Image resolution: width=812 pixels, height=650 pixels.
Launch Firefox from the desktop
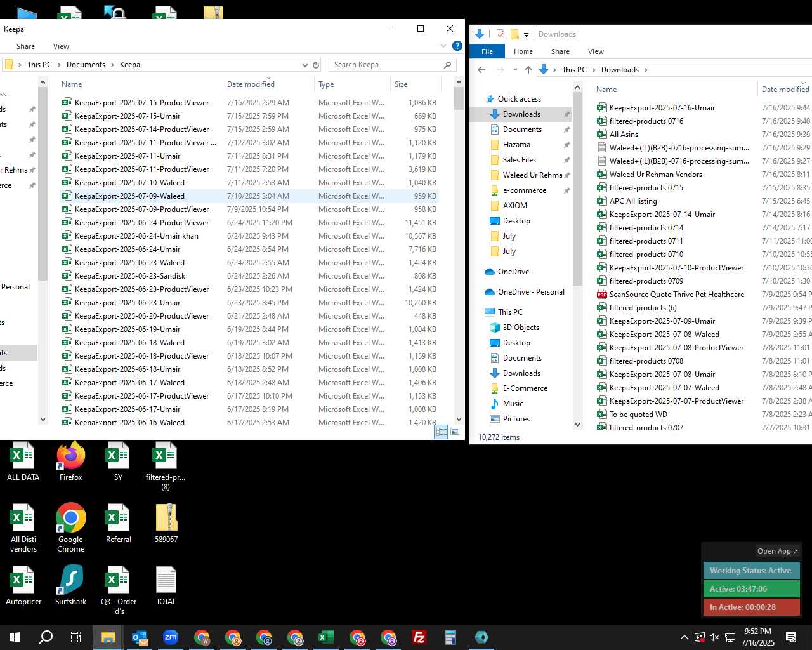coord(70,461)
